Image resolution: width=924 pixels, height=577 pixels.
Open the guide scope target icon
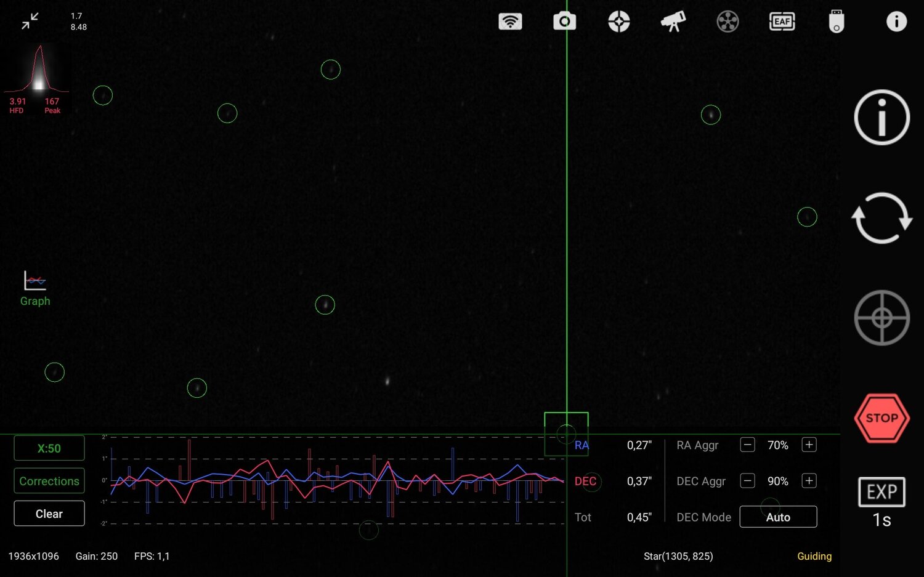tap(619, 21)
